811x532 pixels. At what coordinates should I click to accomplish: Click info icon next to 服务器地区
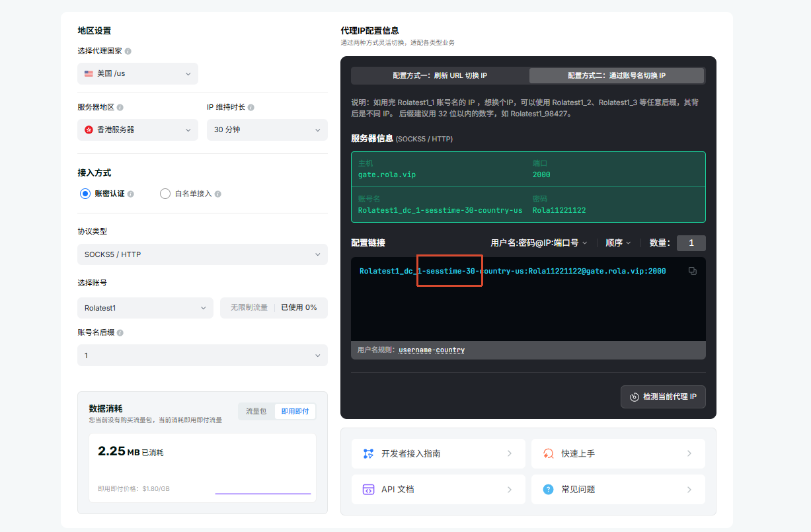tap(120, 107)
